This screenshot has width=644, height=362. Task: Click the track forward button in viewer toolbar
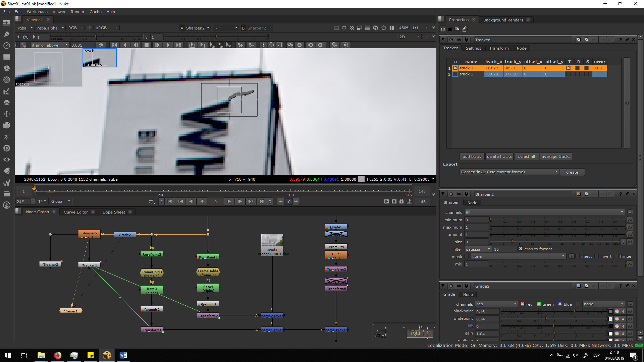coord(168,45)
